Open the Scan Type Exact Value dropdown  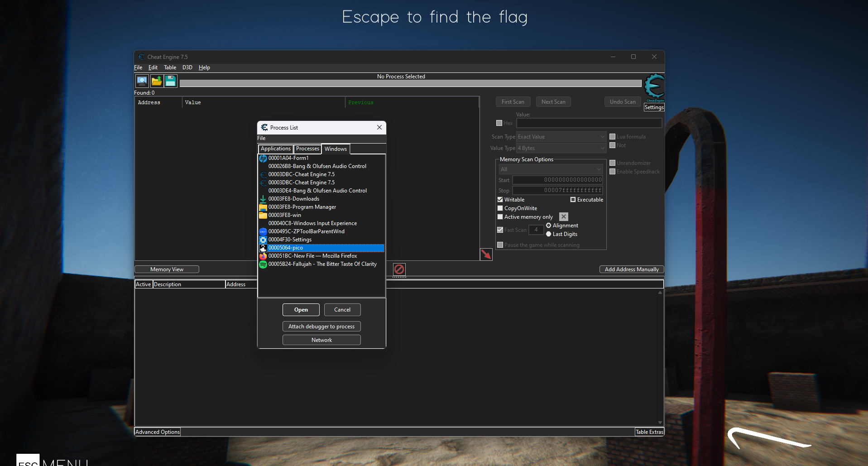(x=561, y=137)
